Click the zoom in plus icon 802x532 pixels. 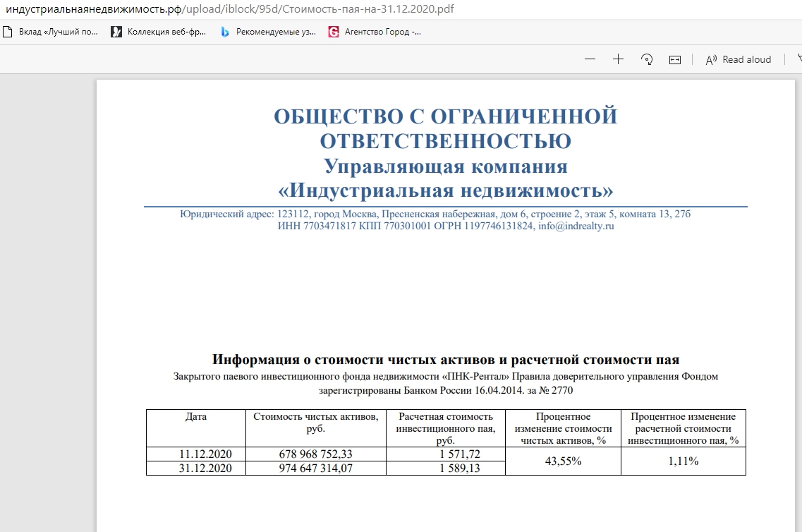[618, 59]
